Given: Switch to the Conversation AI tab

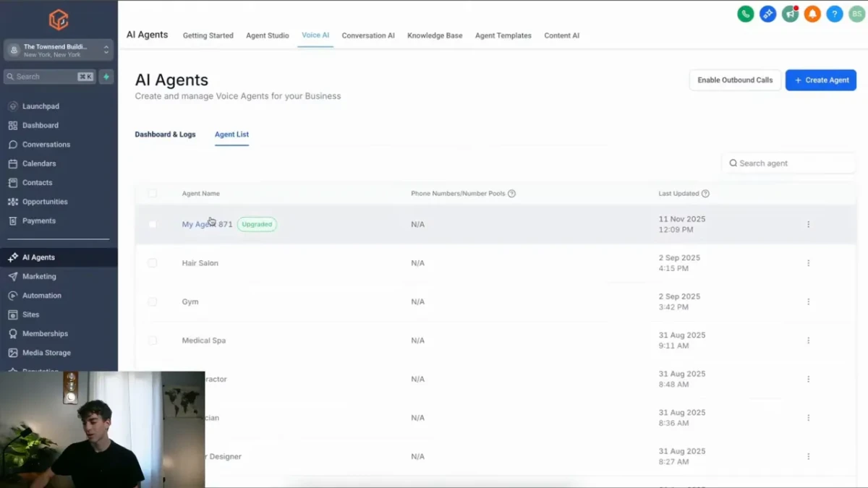Looking at the screenshot, I should tap(368, 35).
